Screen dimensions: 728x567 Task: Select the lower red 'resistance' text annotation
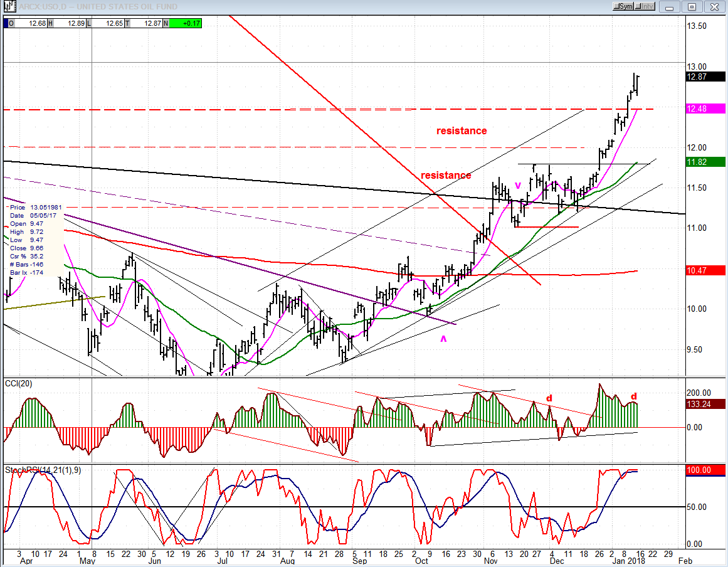click(446, 176)
